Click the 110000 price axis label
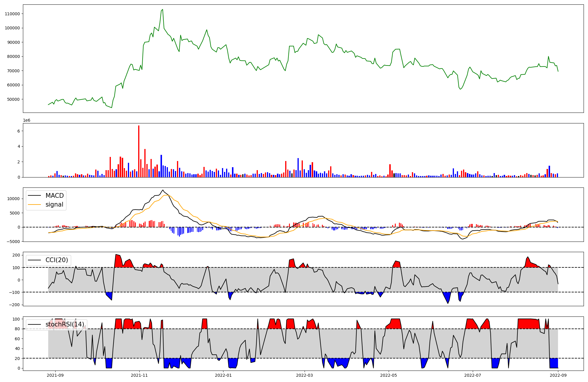This screenshot has width=588, height=382. click(x=12, y=14)
